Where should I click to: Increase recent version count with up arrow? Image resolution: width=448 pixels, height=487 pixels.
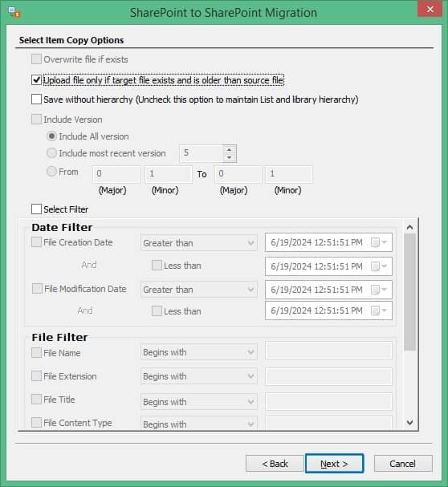(229, 150)
